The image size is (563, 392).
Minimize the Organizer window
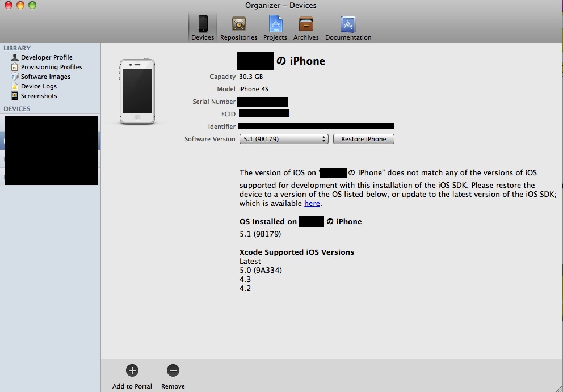point(20,5)
